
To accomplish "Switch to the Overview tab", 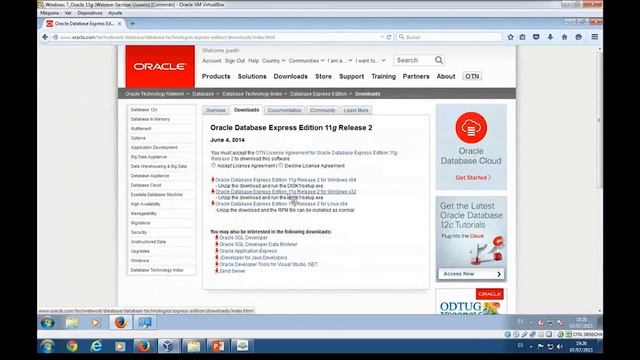I will (x=216, y=110).
